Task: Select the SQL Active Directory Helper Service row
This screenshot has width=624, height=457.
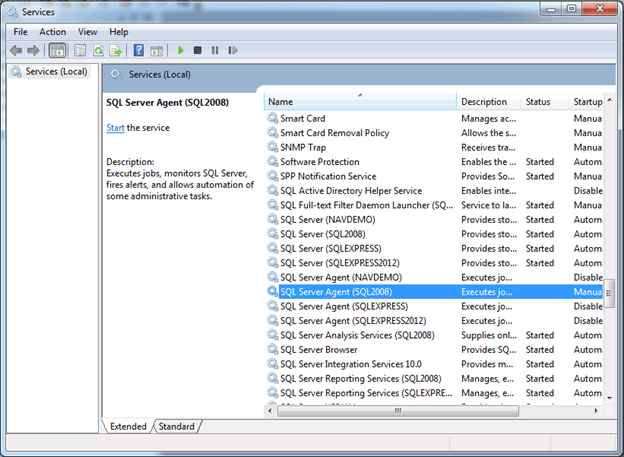Action: (x=435, y=191)
